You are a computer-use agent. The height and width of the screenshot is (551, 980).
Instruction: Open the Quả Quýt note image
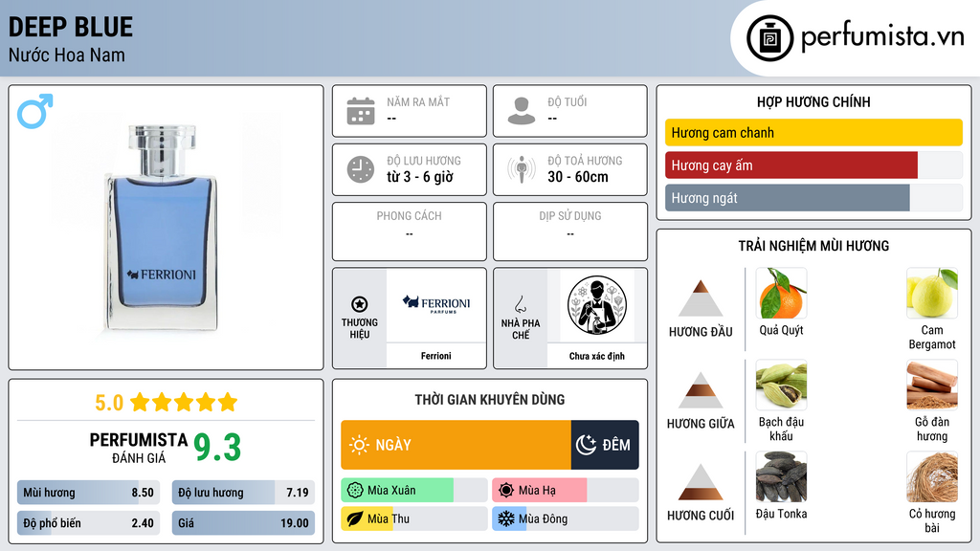[781, 294]
